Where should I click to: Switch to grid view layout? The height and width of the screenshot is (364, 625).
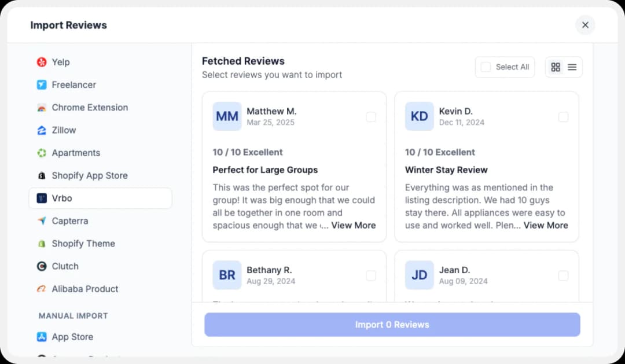[x=556, y=67]
